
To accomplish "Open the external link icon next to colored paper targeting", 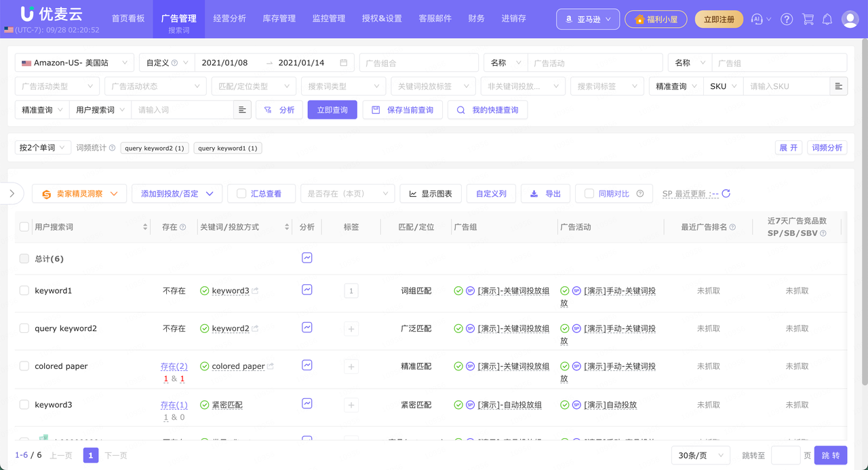I will [271, 366].
